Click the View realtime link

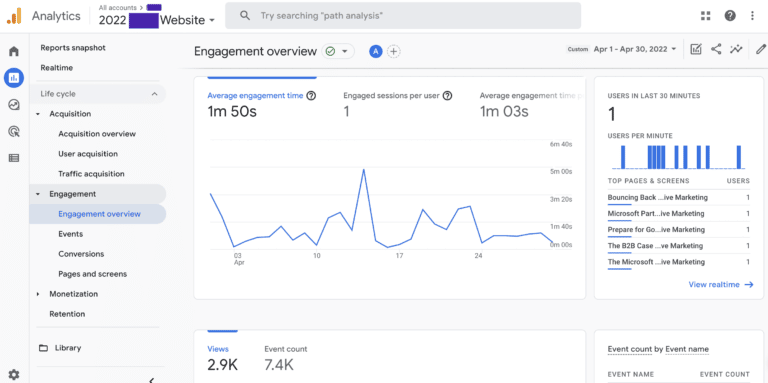coord(721,285)
